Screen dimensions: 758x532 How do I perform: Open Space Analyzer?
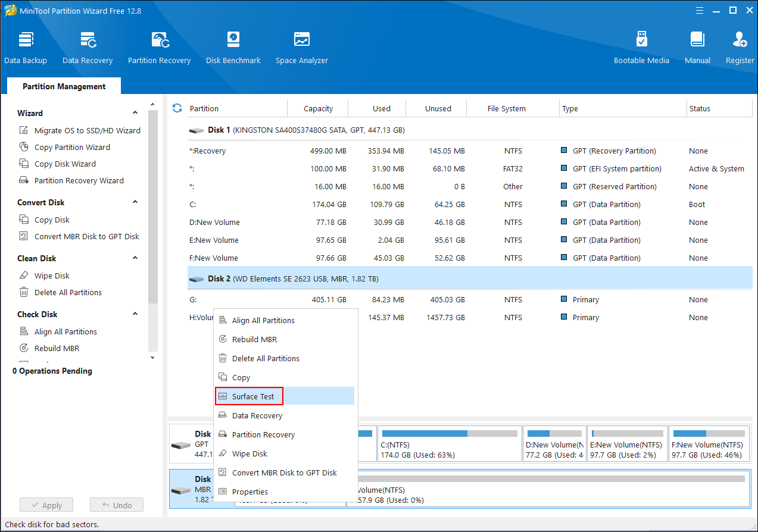tap(302, 48)
